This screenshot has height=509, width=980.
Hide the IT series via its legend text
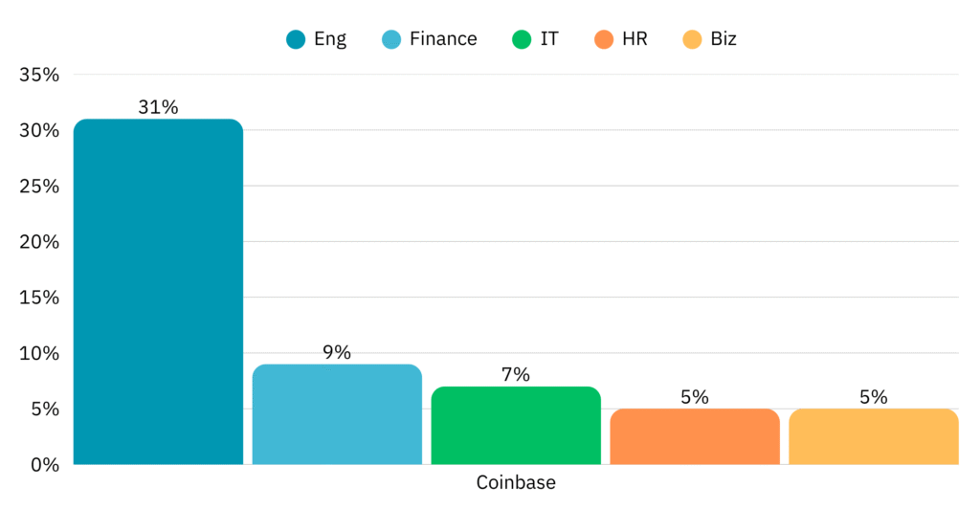point(549,39)
